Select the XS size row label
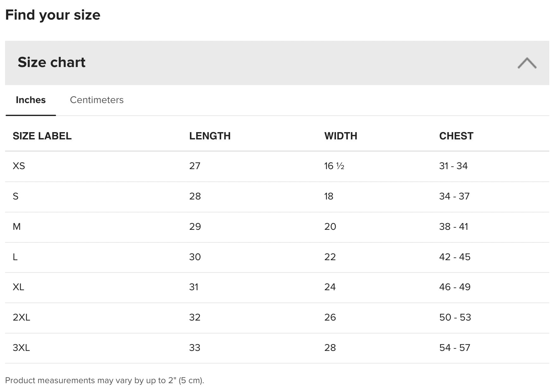 [x=19, y=166]
